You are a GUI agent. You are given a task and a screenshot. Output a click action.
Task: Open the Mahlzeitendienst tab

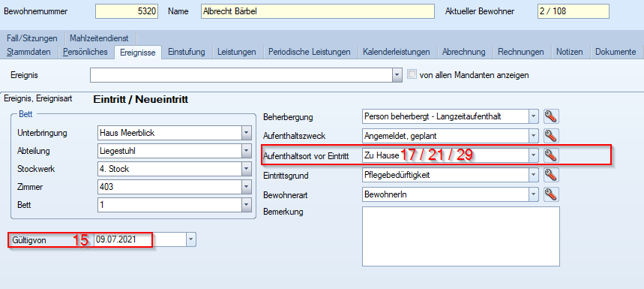[x=100, y=38]
